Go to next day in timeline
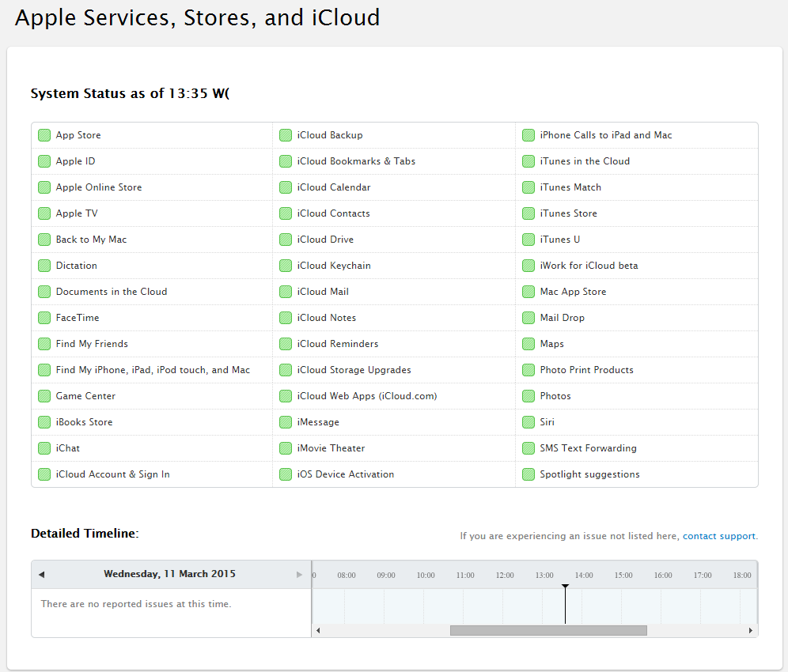 [300, 575]
